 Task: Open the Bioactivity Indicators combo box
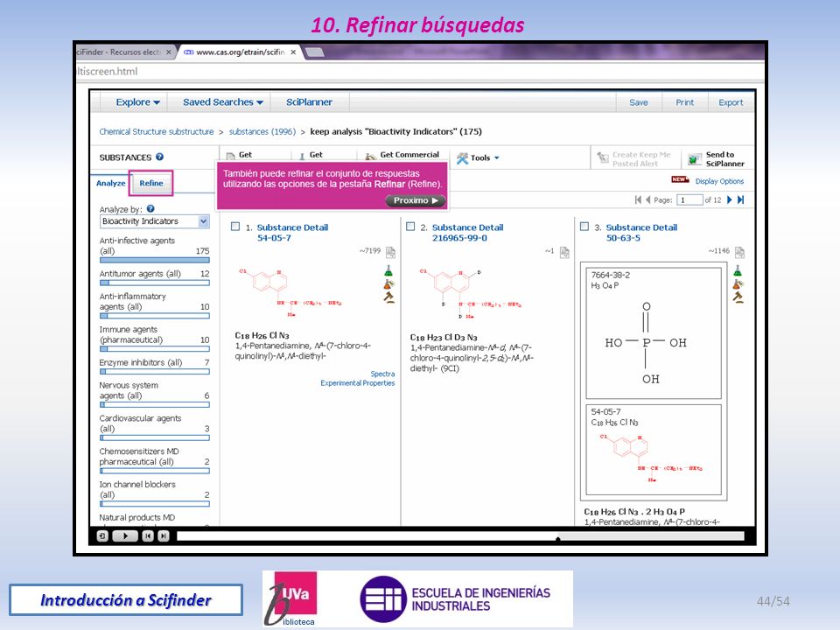pyautogui.click(x=155, y=221)
